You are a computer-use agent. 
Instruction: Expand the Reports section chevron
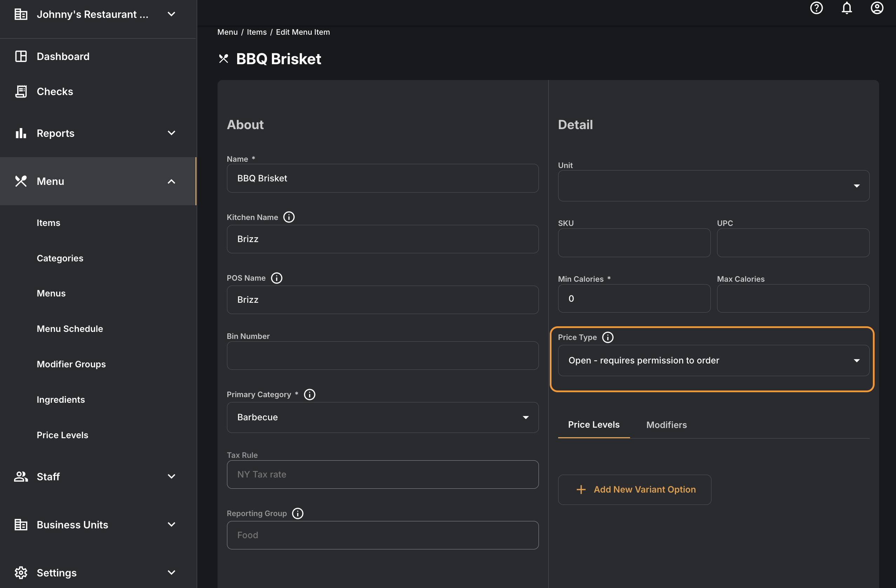(171, 133)
